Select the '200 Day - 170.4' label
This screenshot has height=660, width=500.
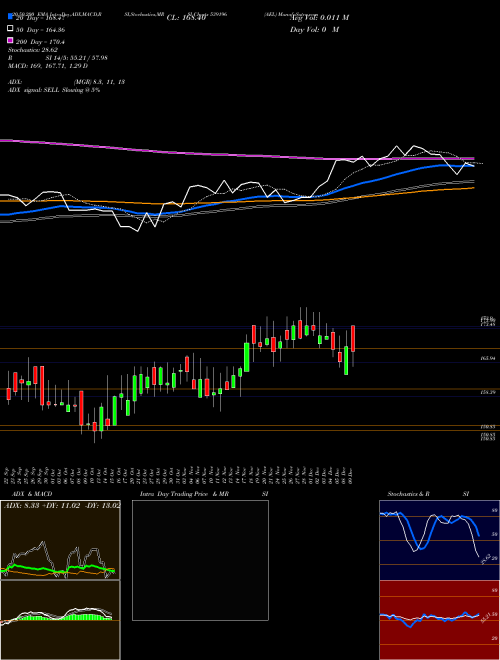click(40, 42)
